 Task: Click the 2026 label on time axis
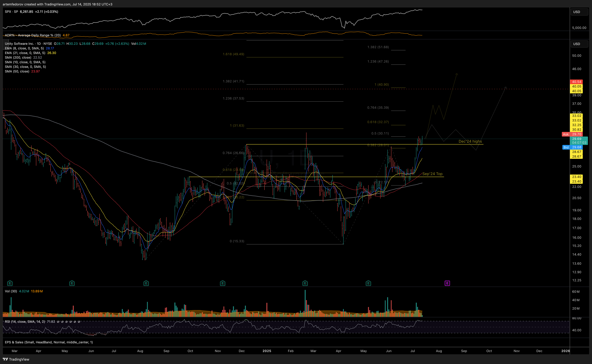point(566,351)
